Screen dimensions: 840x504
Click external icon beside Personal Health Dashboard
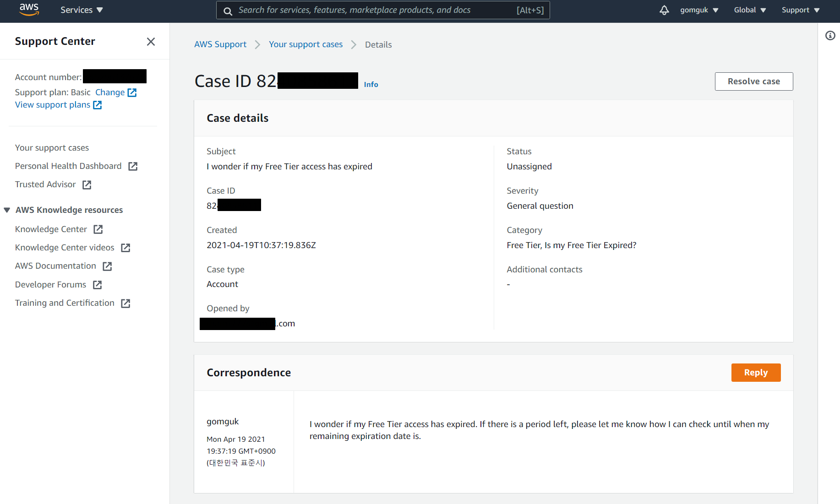pos(133,166)
